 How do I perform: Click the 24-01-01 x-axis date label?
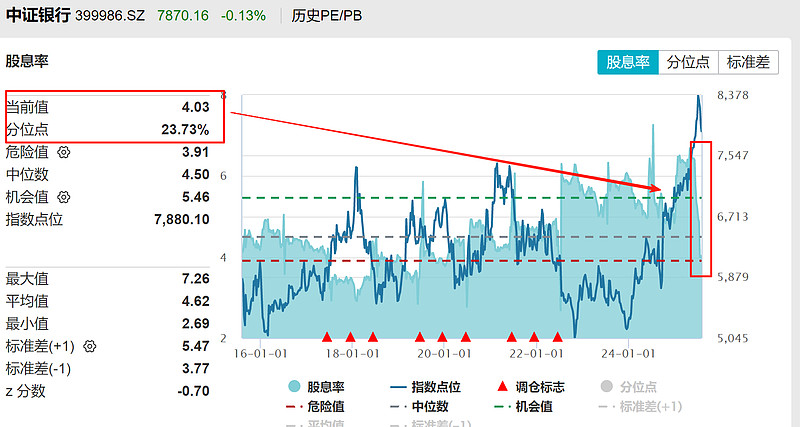point(628,354)
